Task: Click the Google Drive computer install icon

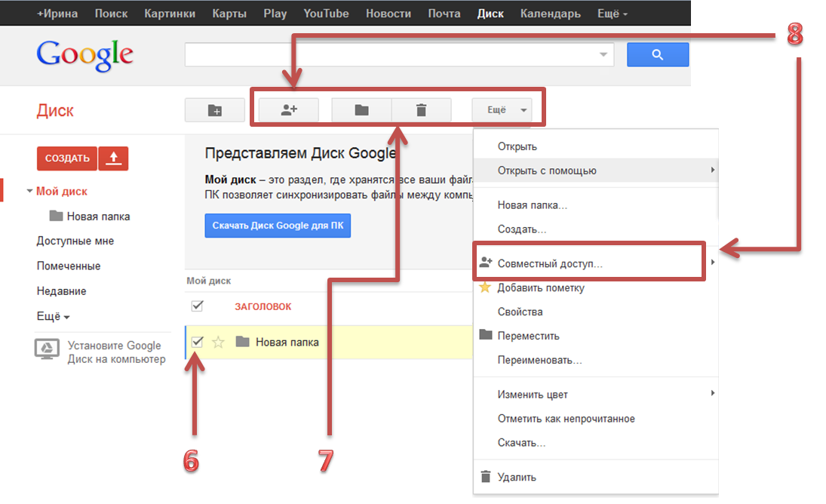Action: [x=47, y=349]
